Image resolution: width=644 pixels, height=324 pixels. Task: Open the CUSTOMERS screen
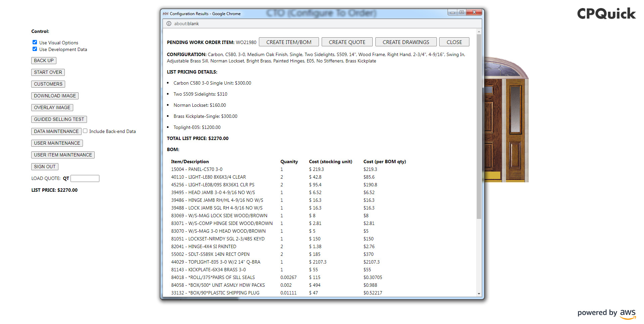(x=48, y=84)
